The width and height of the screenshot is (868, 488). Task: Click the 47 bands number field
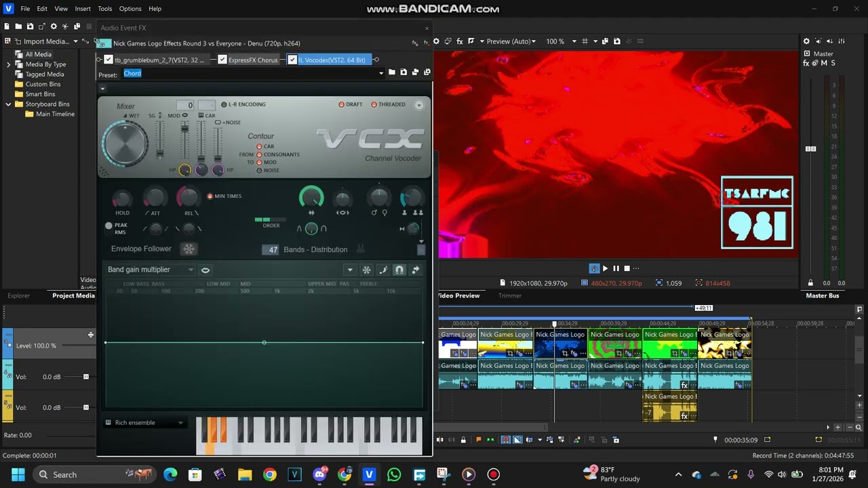coord(271,249)
